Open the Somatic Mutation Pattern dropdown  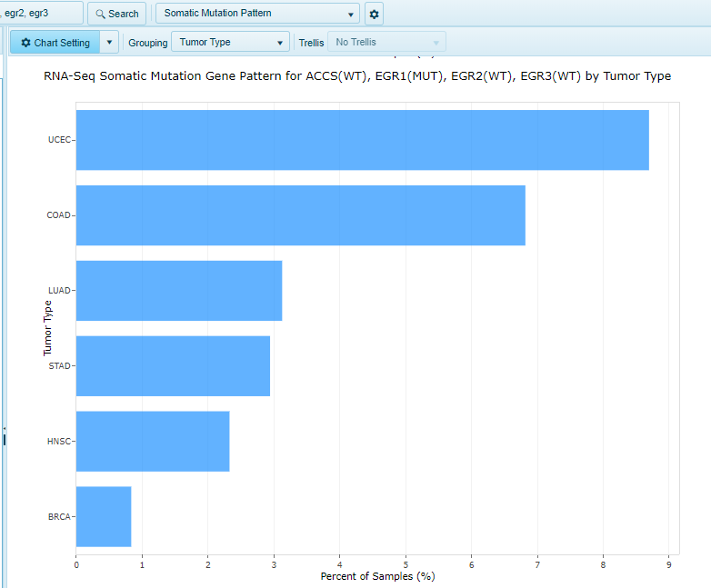pyautogui.click(x=257, y=14)
